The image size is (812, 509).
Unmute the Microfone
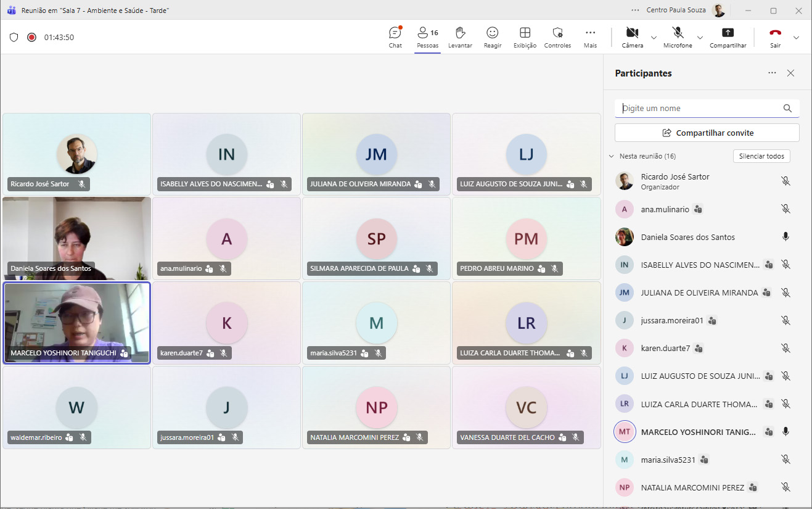tap(678, 33)
